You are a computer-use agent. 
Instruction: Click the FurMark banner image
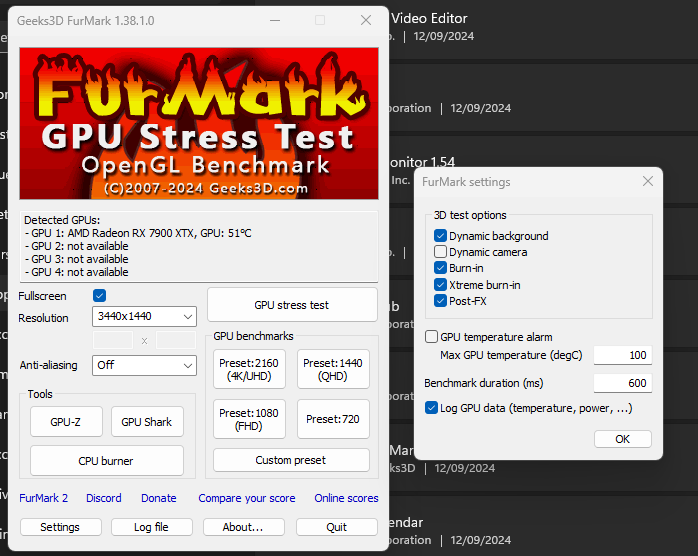pyautogui.click(x=199, y=123)
